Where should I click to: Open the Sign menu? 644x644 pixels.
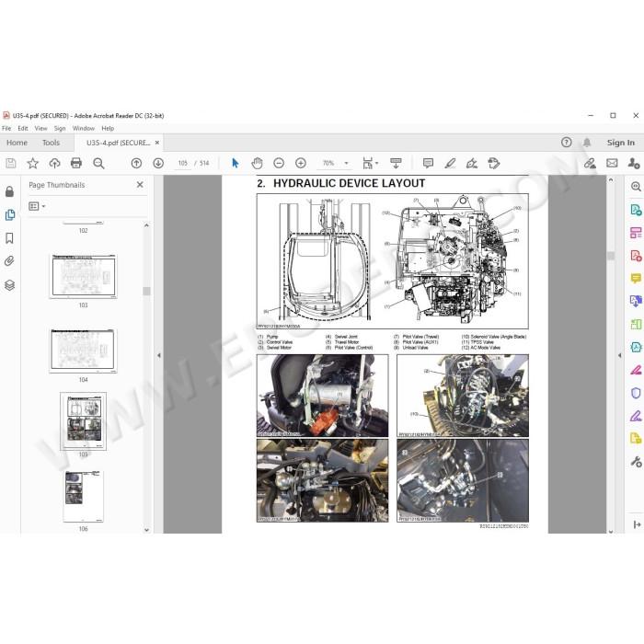click(x=60, y=129)
